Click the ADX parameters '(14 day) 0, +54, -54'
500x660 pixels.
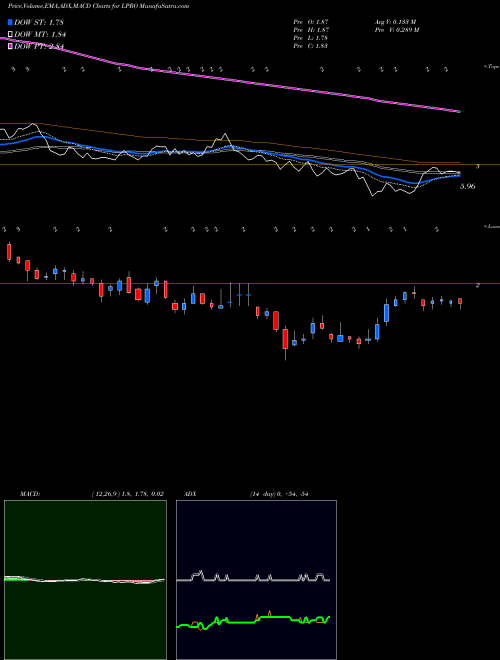point(279,494)
